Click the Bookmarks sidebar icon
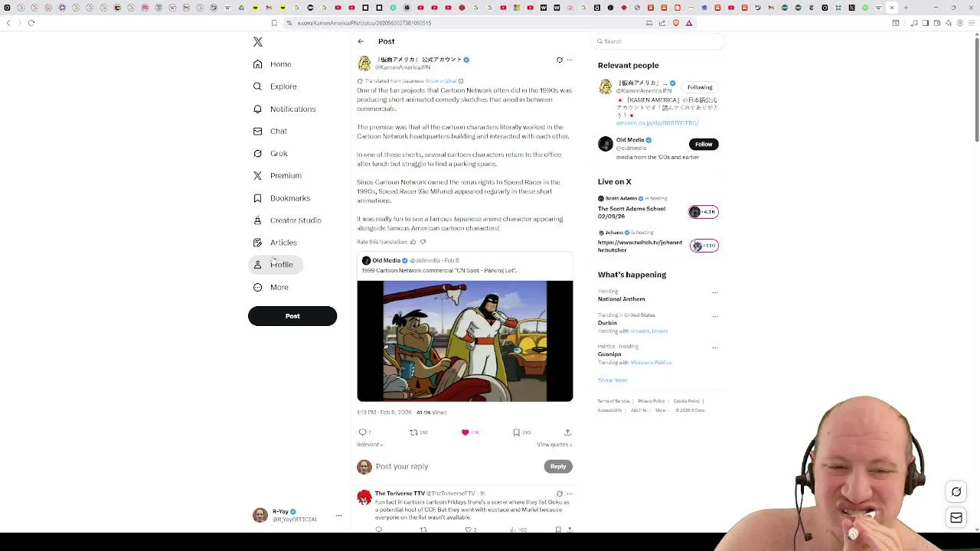Screen dimensions: 980x551 pyautogui.click(x=257, y=198)
